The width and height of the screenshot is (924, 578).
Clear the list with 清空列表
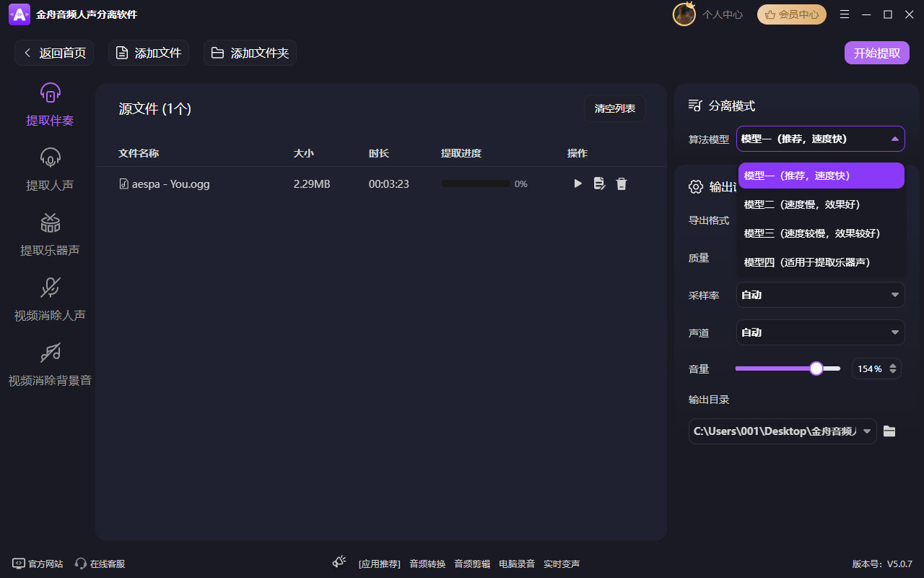(615, 108)
